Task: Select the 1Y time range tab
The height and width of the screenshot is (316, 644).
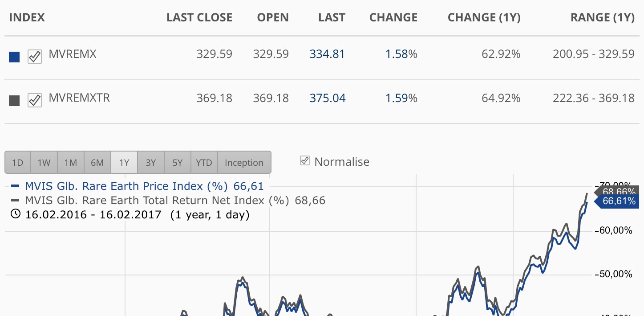Action: tap(124, 162)
